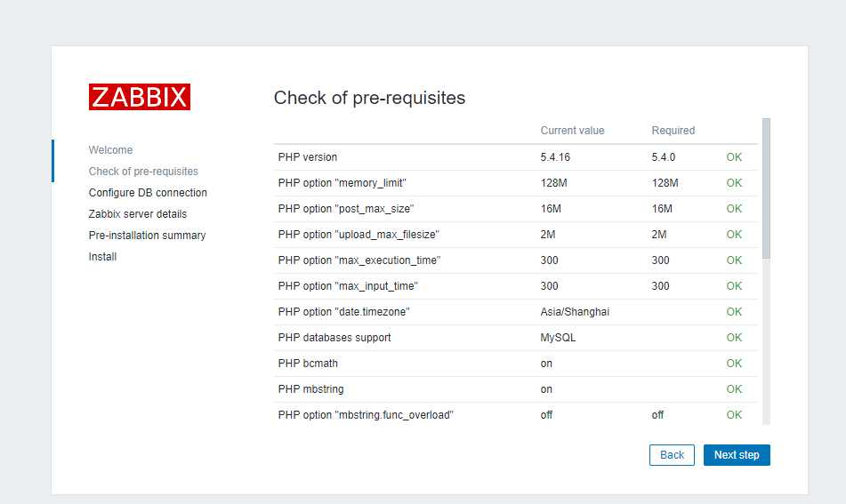
Task: Select the Install step in sidebar
Action: [102, 257]
